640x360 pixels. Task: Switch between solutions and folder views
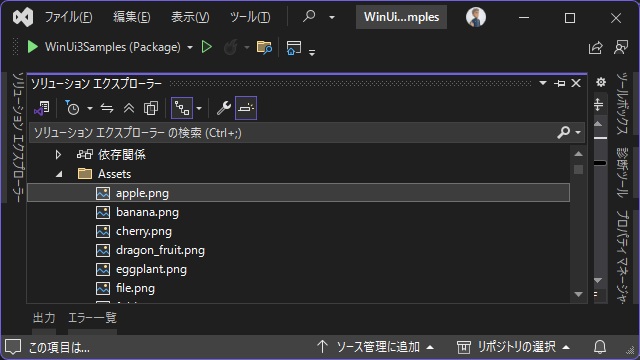42,108
